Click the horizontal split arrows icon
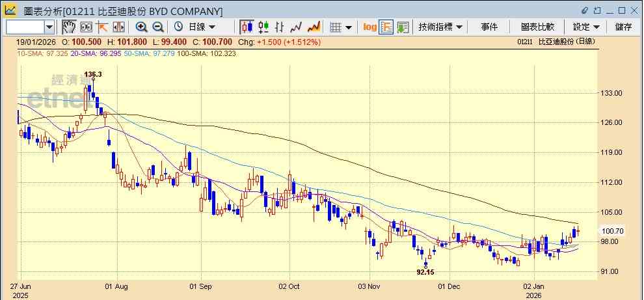The height and width of the screenshot is (300, 644). pyautogui.click(x=118, y=27)
